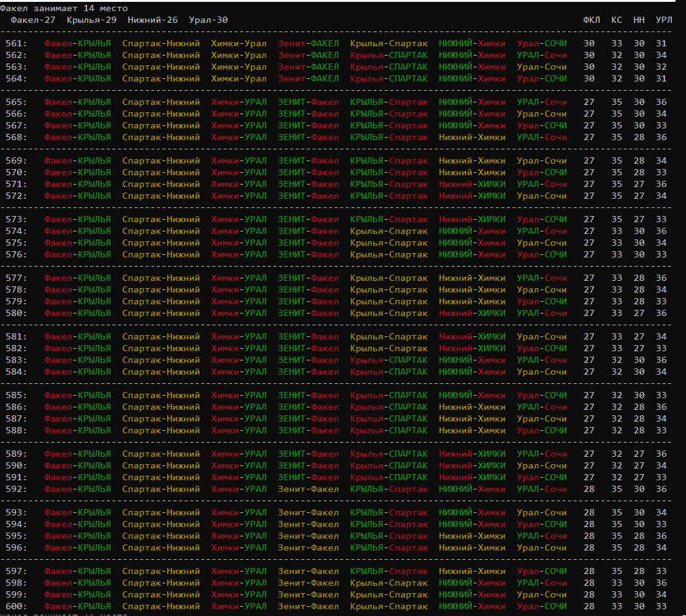The image size is (686, 616).
Task: Click row number '585:'
Action: pos(16,395)
